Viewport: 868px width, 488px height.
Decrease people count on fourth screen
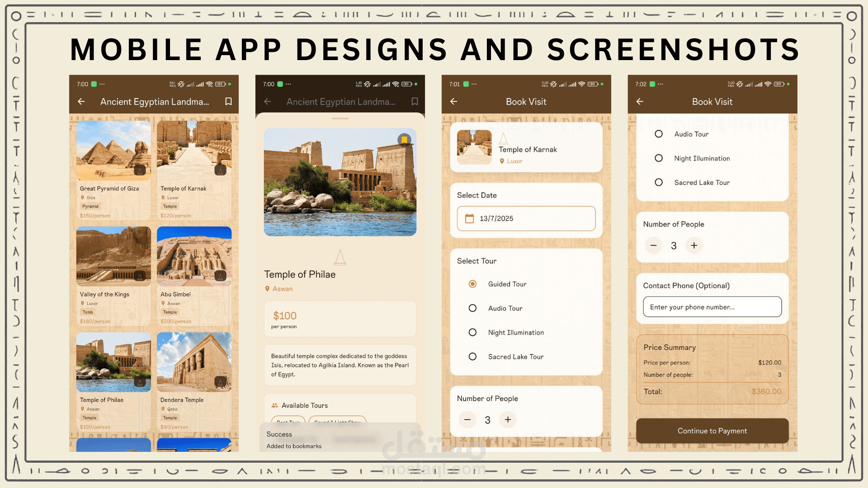point(653,245)
